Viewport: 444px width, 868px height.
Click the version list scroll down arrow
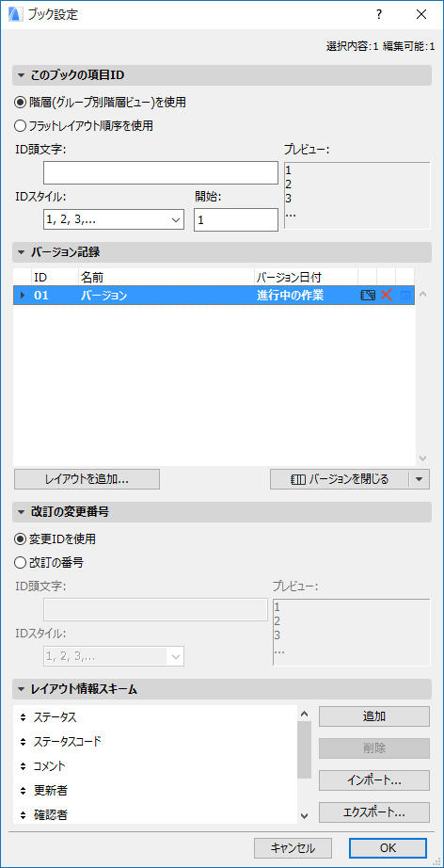[423, 458]
